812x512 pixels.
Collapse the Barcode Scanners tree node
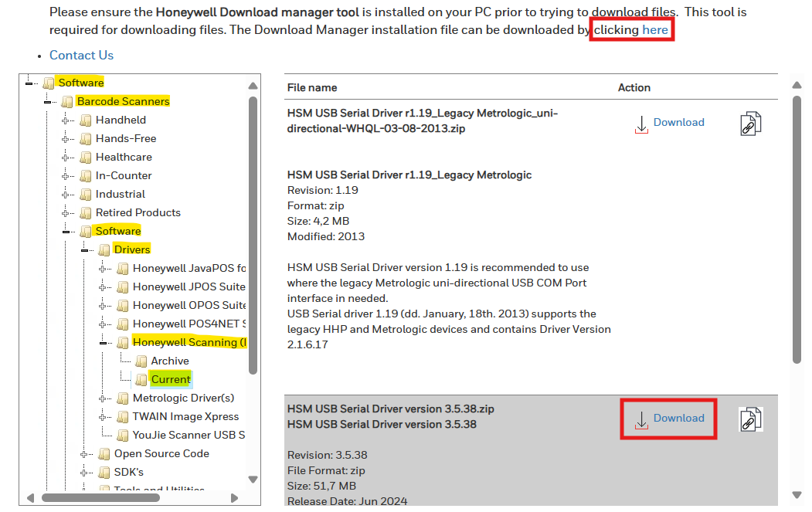pos(49,102)
